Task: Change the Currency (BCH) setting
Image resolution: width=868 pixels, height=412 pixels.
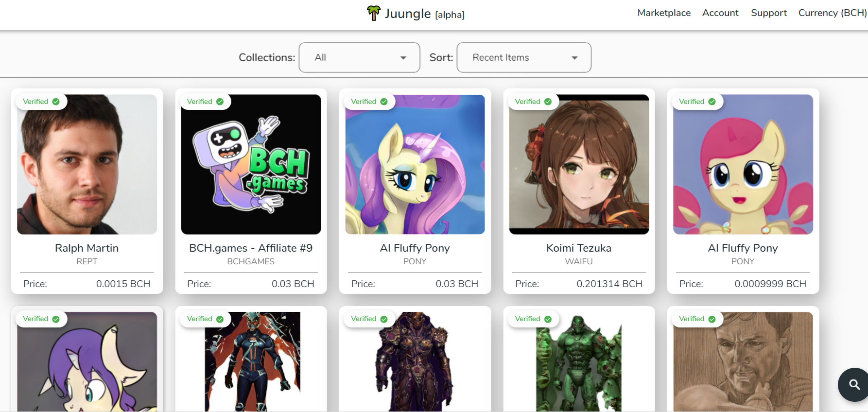Action: point(833,13)
